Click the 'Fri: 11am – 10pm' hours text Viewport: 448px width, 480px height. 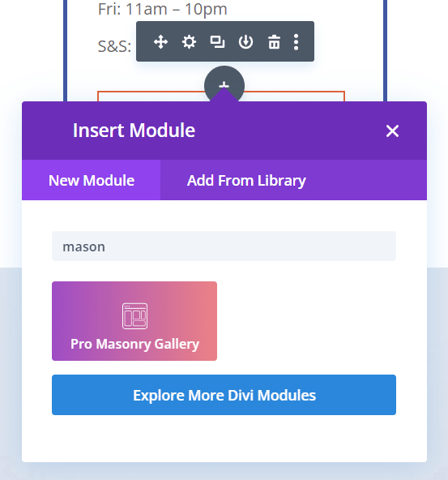pos(162,9)
